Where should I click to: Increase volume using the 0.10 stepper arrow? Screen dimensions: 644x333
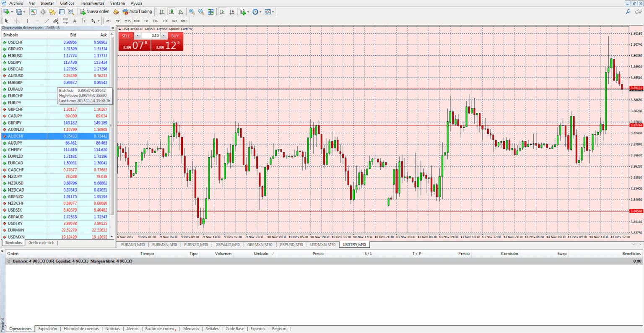pos(164,36)
